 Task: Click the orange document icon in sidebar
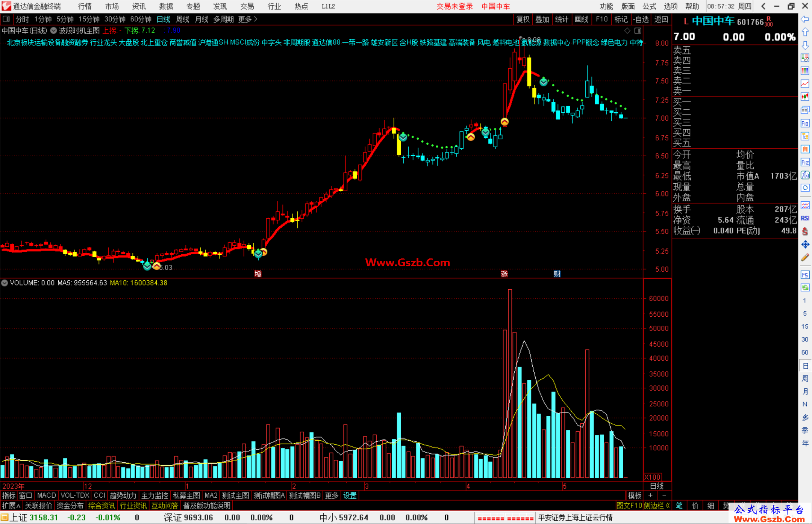(805, 149)
